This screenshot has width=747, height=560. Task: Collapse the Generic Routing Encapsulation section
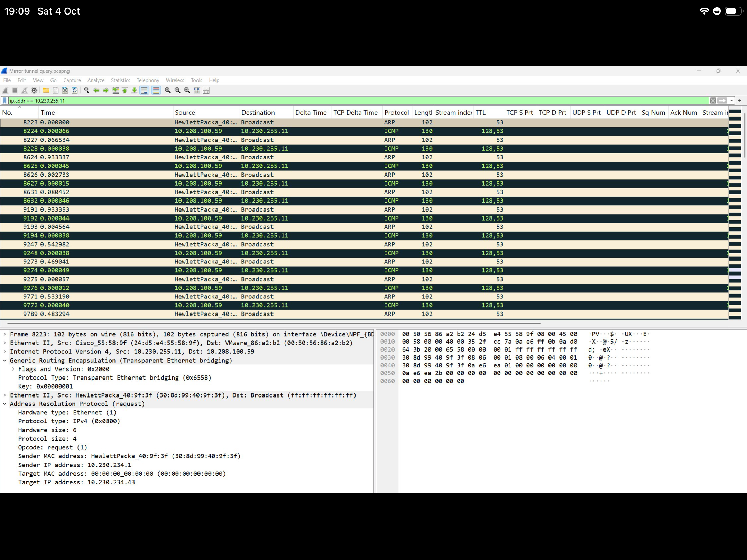5,361
